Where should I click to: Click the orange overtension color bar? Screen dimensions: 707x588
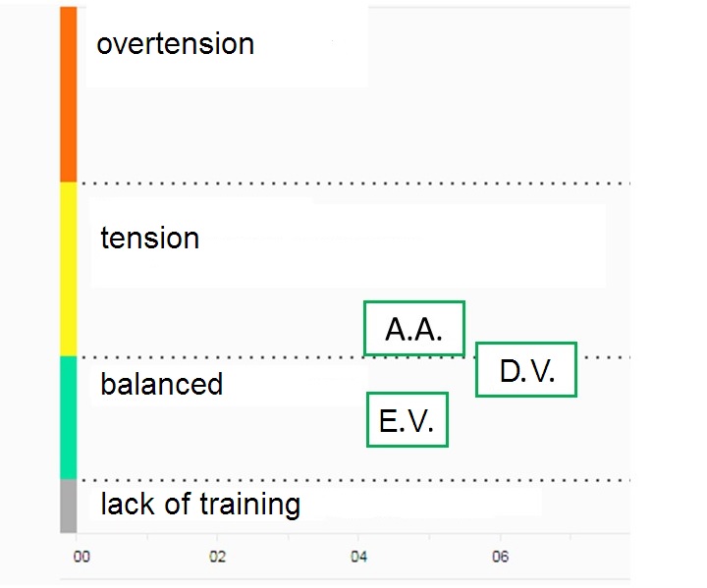(x=68, y=94)
